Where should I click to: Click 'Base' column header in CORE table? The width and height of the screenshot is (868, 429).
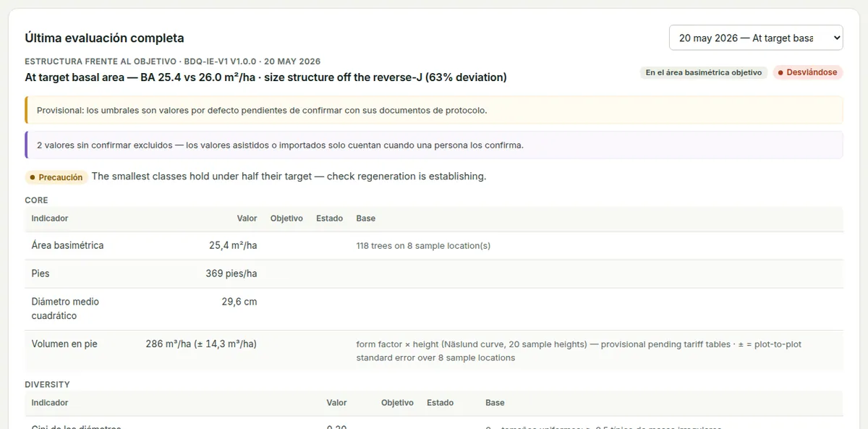pyautogui.click(x=366, y=218)
